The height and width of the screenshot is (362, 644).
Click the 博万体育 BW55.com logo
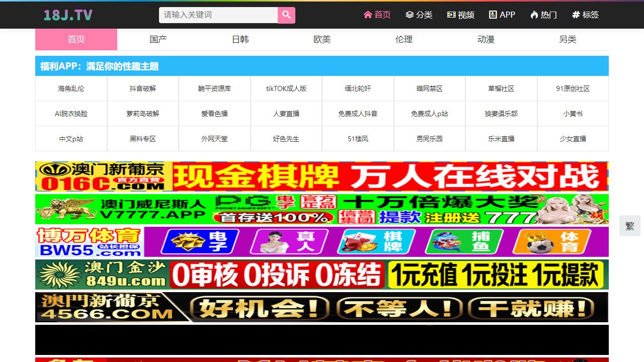(x=90, y=242)
